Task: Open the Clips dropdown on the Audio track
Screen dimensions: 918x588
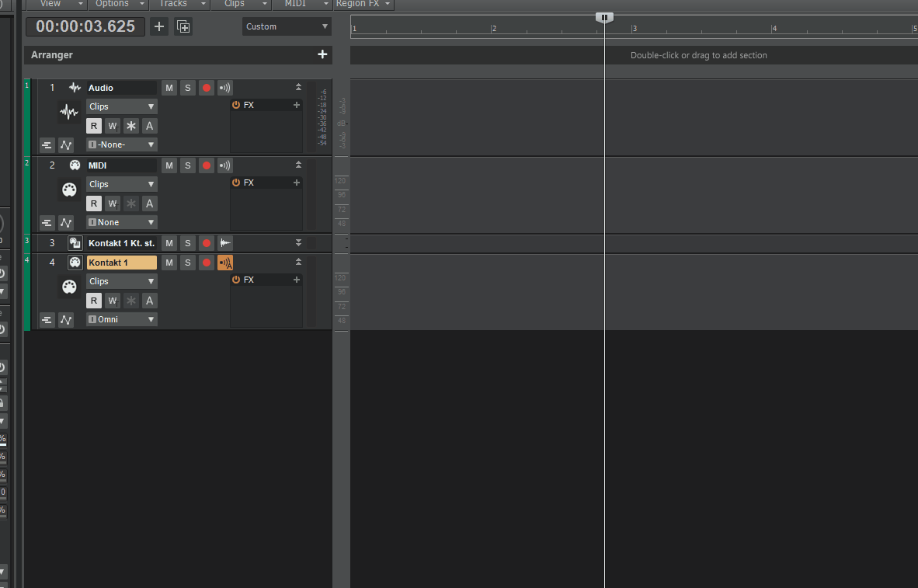Action: coord(121,106)
